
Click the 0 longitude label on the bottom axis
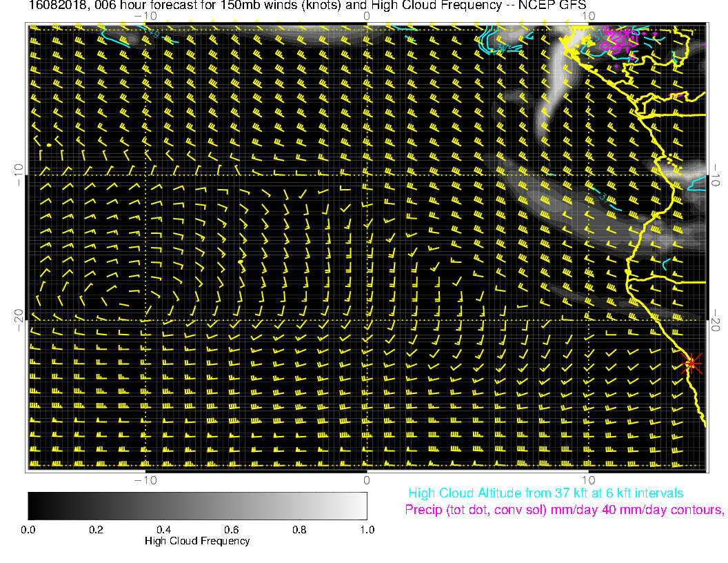[367, 480]
